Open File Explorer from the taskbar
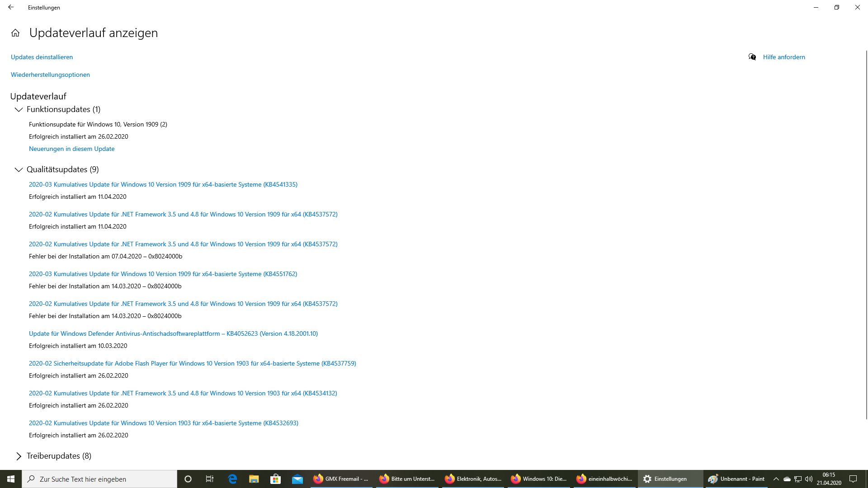Screen dimensions: 868x488 254,479
